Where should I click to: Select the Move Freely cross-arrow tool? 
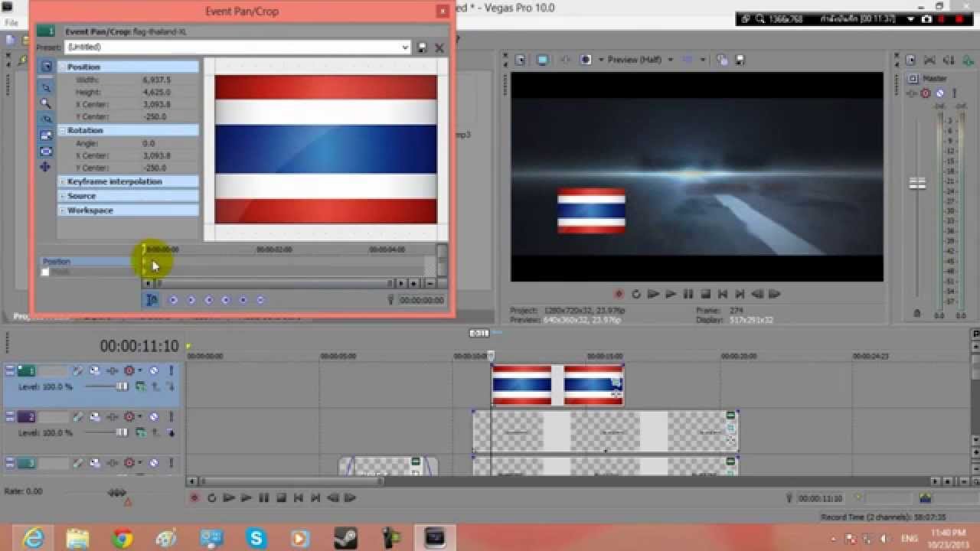pyautogui.click(x=45, y=167)
